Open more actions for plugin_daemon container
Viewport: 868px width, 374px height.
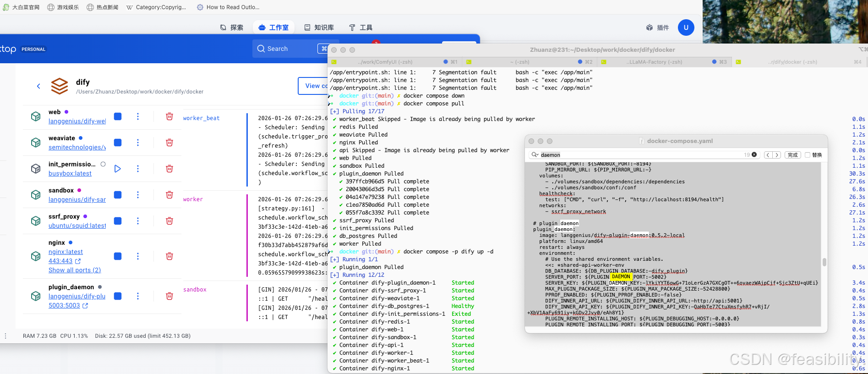(x=138, y=296)
